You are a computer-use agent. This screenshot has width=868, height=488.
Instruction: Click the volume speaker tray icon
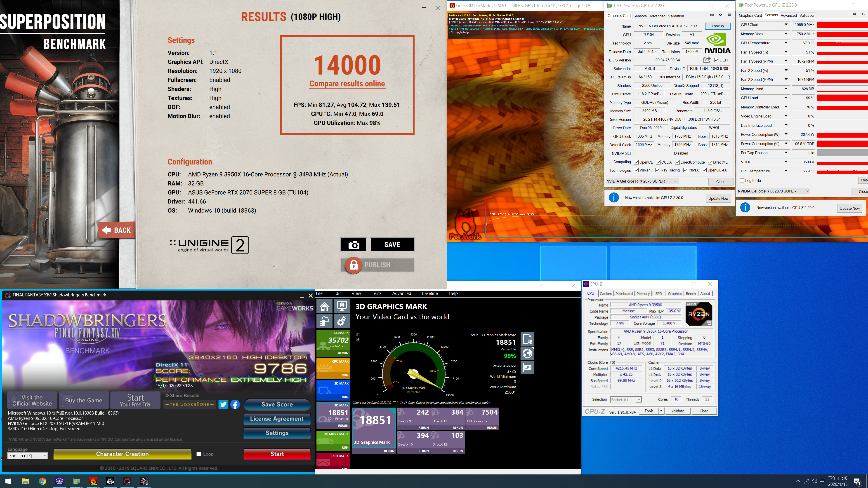pyautogui.click(x=814, y=481)
